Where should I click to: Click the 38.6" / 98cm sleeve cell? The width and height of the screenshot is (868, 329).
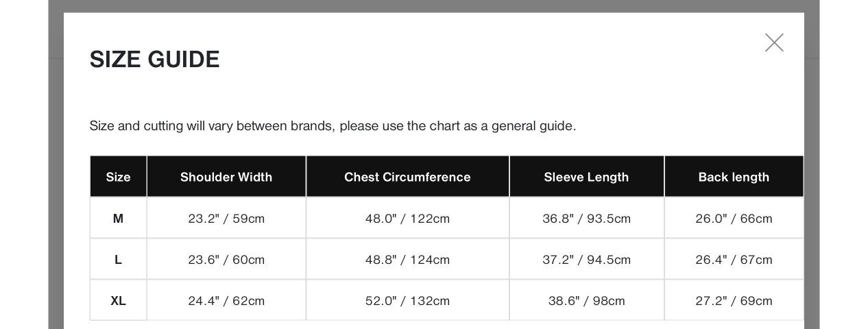pyautogui.click(x=586, y=300)
